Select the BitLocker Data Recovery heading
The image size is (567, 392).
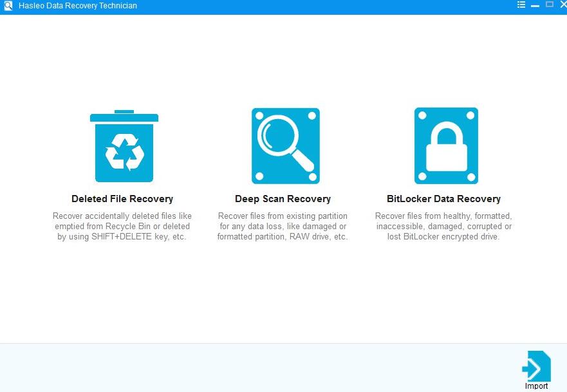pyautogui.click(x=443, y=199)
